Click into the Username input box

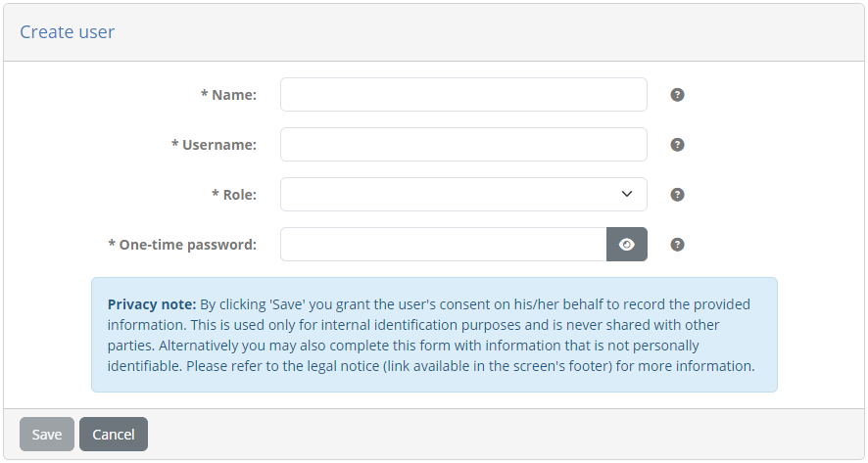[463, 144]
